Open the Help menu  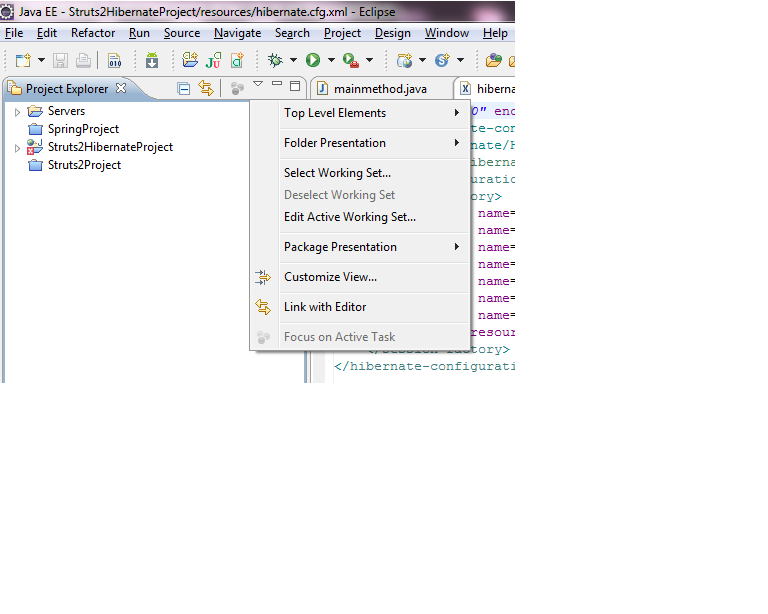tap(495, 33)
